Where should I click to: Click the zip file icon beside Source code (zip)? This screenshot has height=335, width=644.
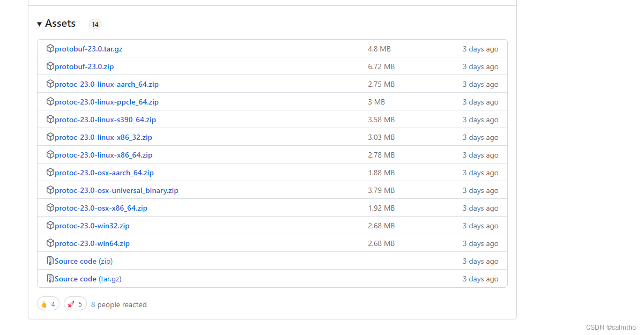pyautogui.click(x=50, y=260)
